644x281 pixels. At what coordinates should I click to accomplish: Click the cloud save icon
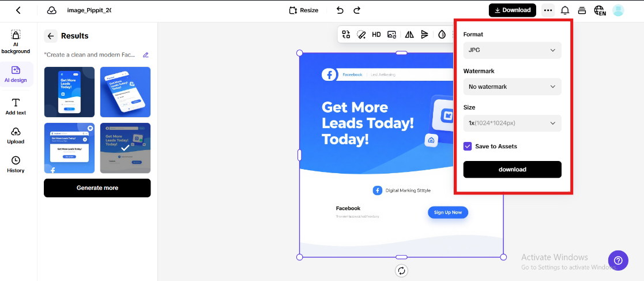(x=52, y=10)
